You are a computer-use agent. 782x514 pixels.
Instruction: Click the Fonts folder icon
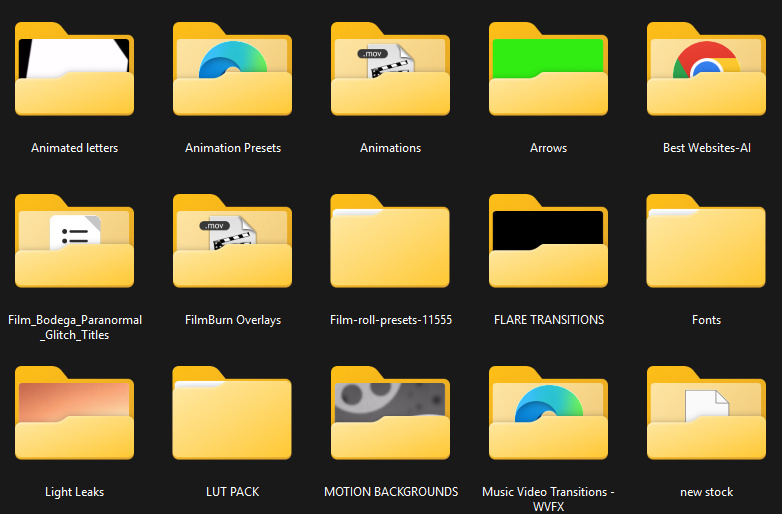click(x=706, y=241)
